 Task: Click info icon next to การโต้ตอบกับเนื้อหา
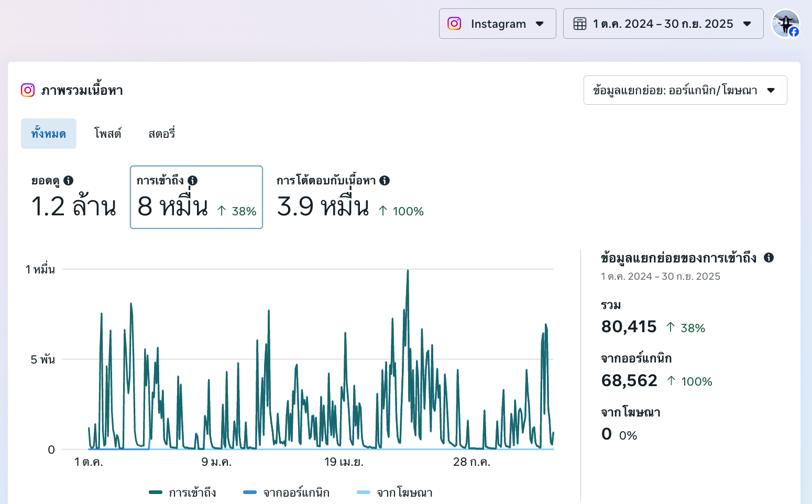pos(385,181)
